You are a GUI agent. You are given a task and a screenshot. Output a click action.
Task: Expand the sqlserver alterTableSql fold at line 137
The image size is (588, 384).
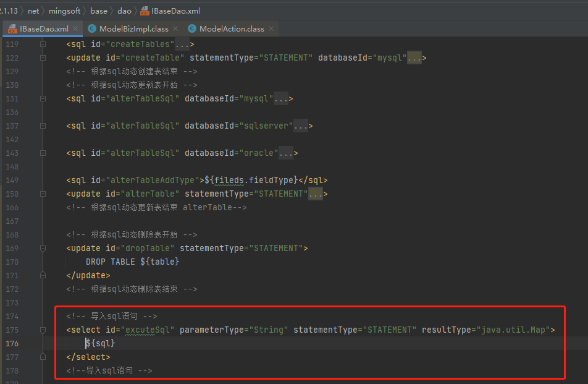click(x=43, y=126)
